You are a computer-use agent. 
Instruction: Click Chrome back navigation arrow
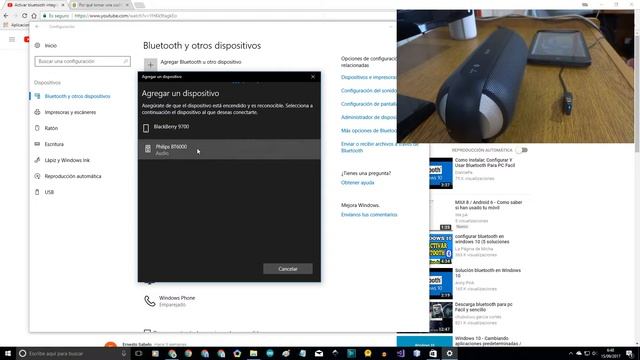tap(6, 16)
